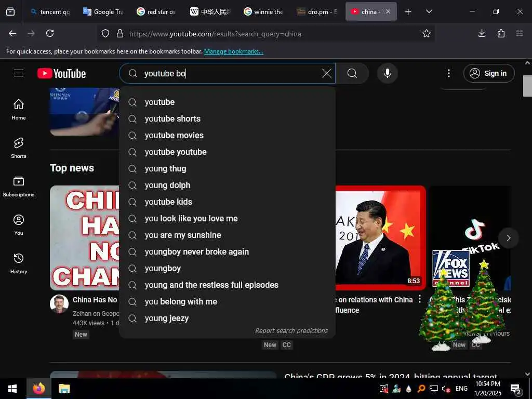
Task: Show site info via the padlock
Action: pyautogui.click(x=120, y=33)
